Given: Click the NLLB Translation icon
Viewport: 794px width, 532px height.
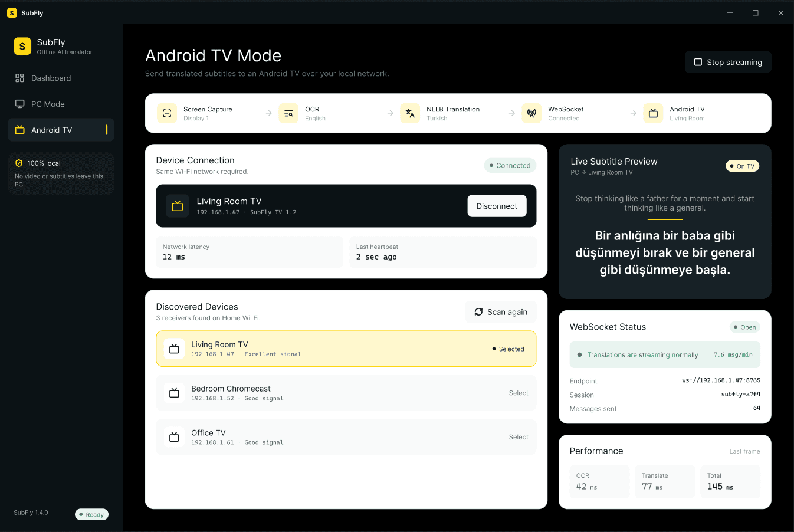Looking at the screenshot, I should [x=410, y=113].
